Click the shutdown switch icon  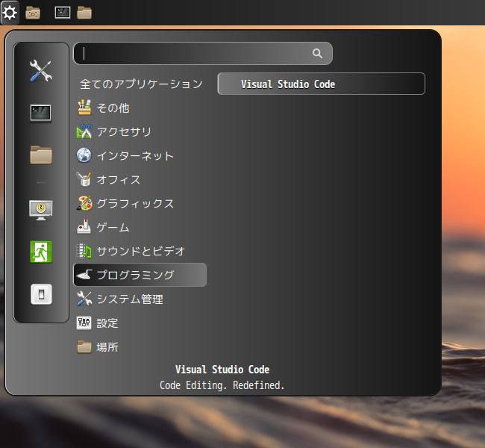tap(41, 294)
